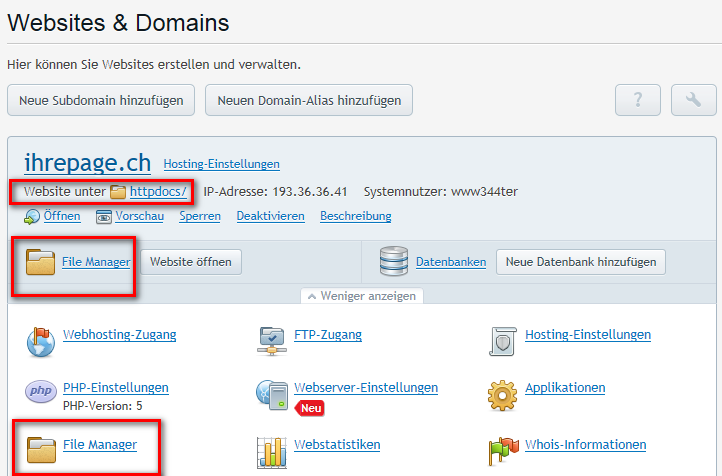Viewport: 722px width, 476px height.
Task: Click the Website öffnen button
Action: pyautogui.click(x=191, y=262)
